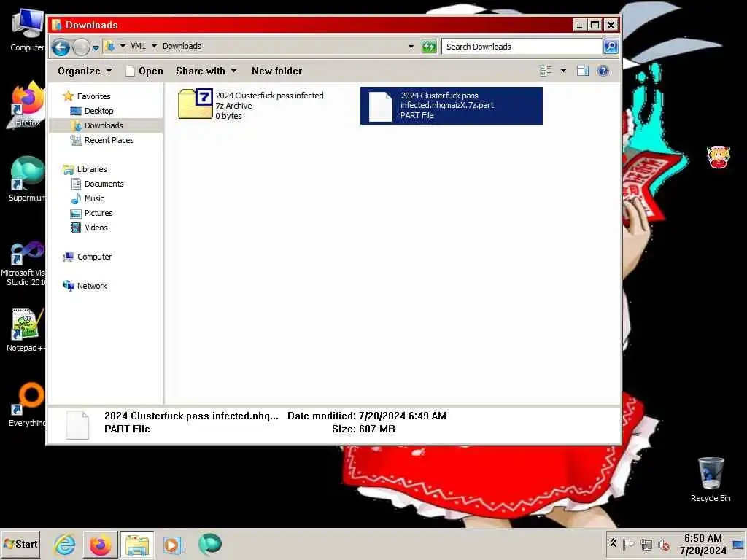This screenshot has height=560, width=747.
Task: Select VM1 in the address path
Action: coord(138,46)
